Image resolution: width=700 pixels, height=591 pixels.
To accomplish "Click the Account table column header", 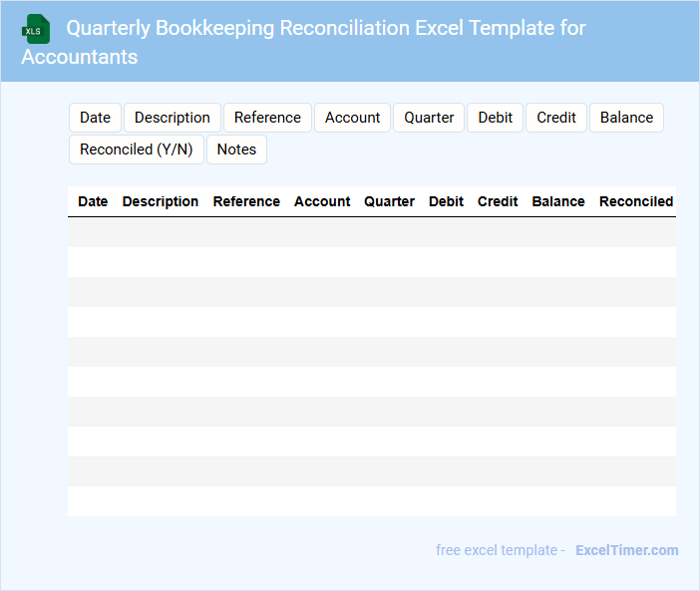I will (x=322, y=201).
